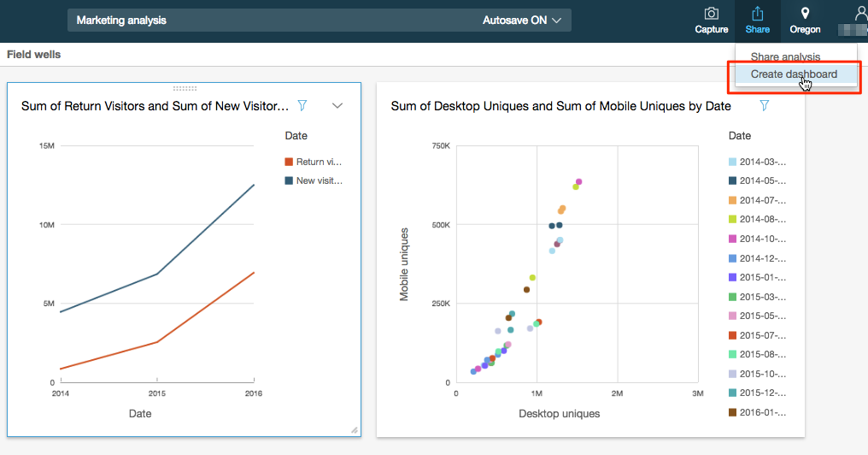Screen dimensions: 868x455
Task: Select the 2015-12 legend entry
Action: (757, 393)
